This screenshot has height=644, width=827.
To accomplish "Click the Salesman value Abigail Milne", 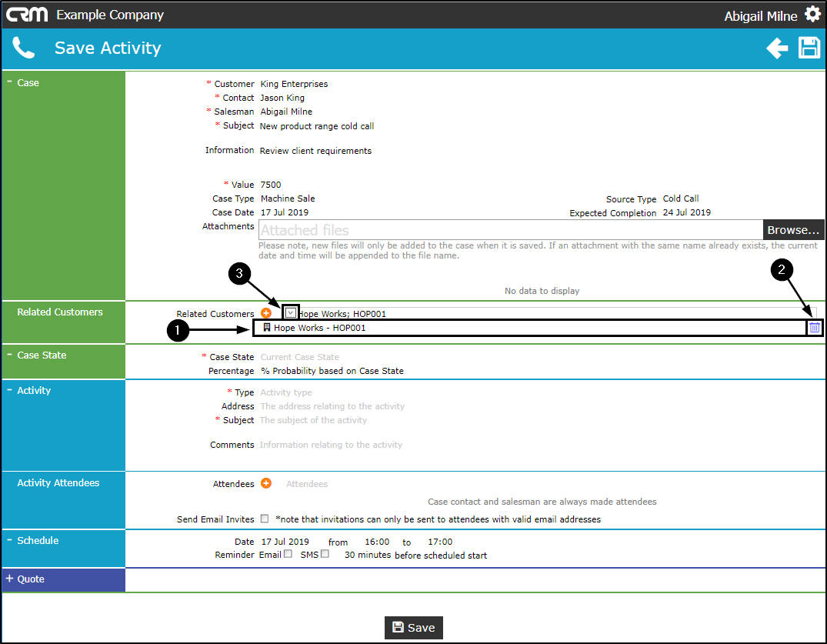I will (x=286, y=112).
